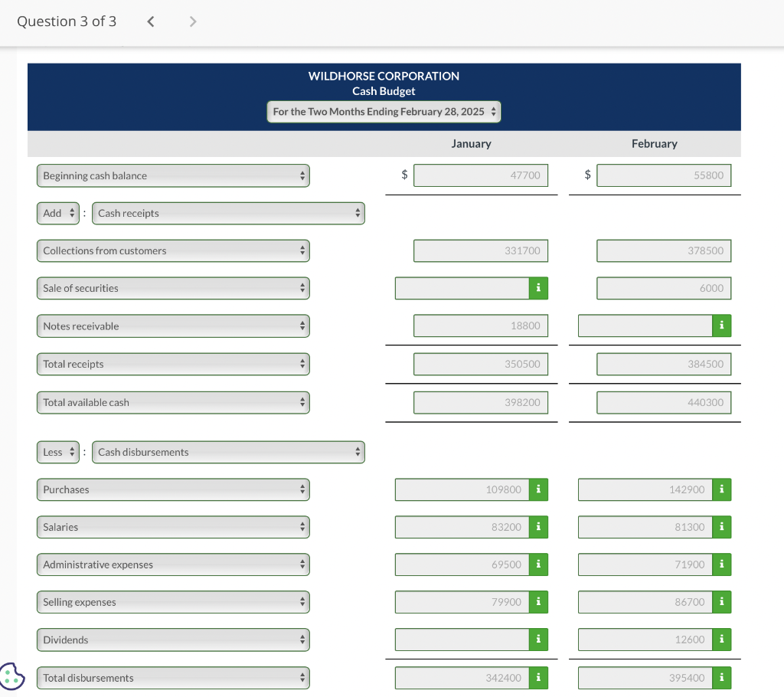Click info icon for February Salaries
This screenshot has height=697, width=784.
click(x=721, y=527)
